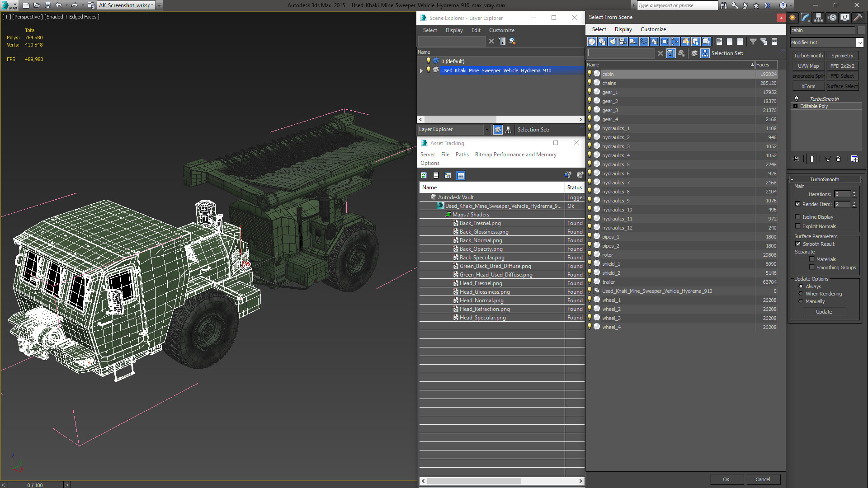Click the Select Invert icon

tap(740, 42)
